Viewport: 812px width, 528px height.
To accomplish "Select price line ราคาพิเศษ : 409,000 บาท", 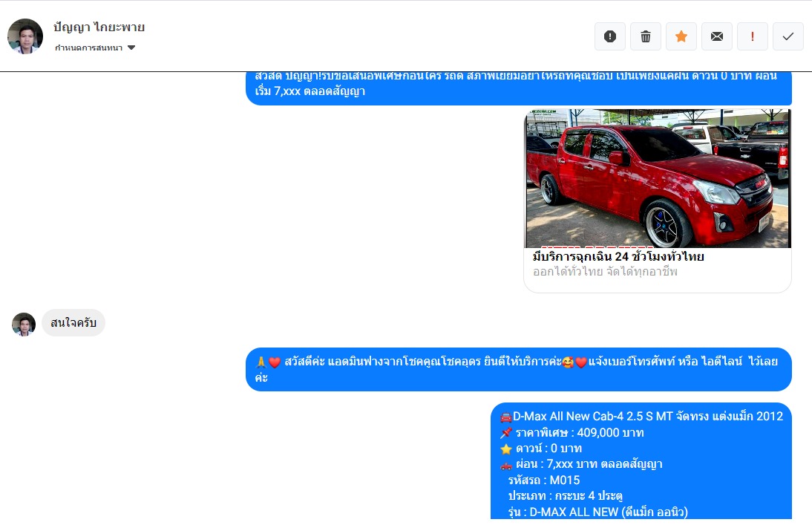I will (572, 433).
